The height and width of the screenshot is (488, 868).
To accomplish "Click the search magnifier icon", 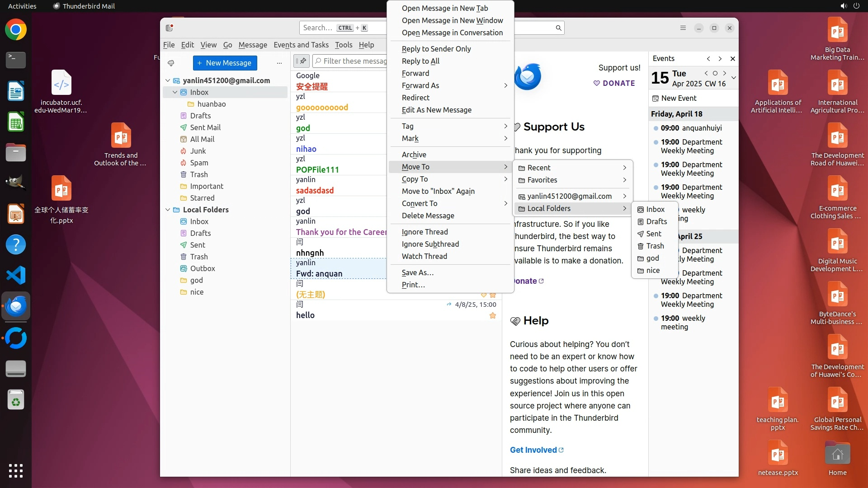I will pyautogui.click(x=558, y=28).
